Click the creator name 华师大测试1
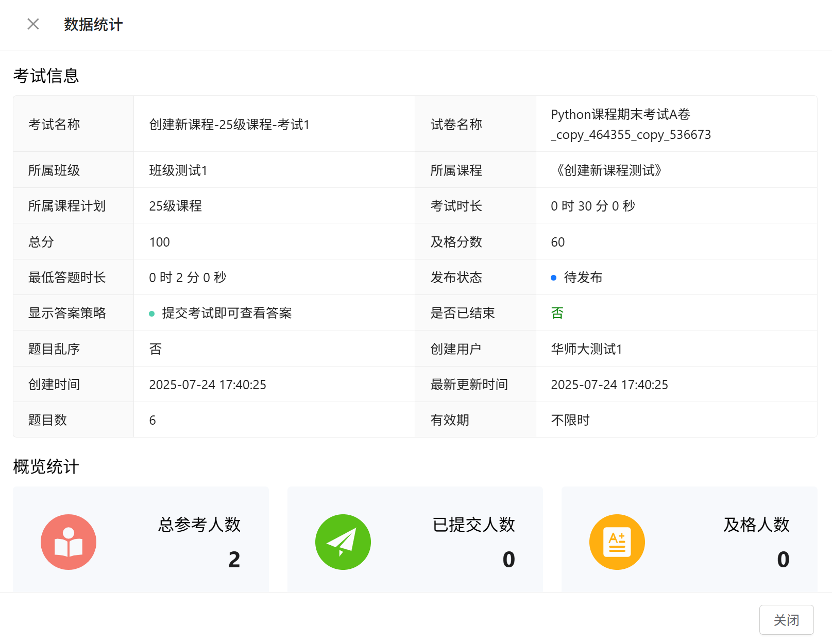 pos(586,349)
